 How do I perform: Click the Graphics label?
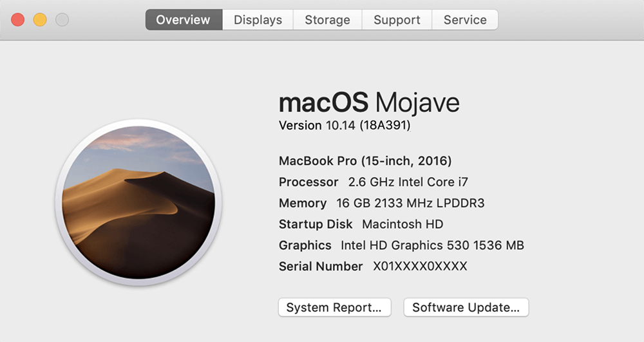305,245
